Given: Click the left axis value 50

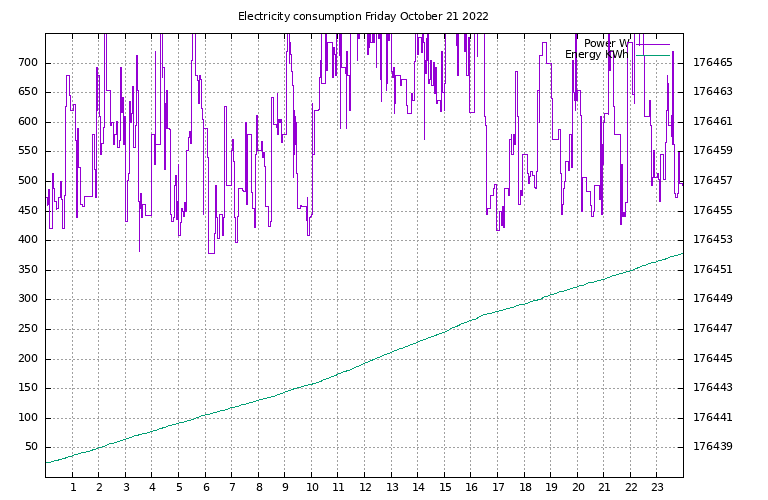Looking at the screenshot, I should pos(31,447).
